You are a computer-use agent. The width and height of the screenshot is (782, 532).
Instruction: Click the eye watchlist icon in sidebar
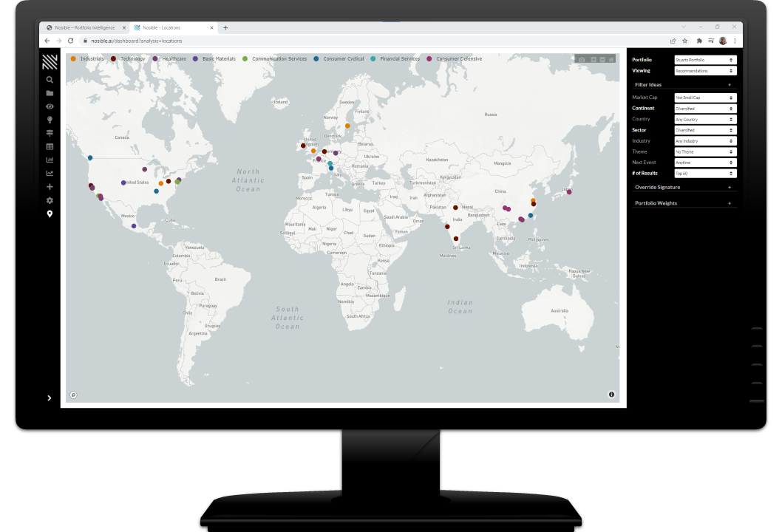(50, 106)
